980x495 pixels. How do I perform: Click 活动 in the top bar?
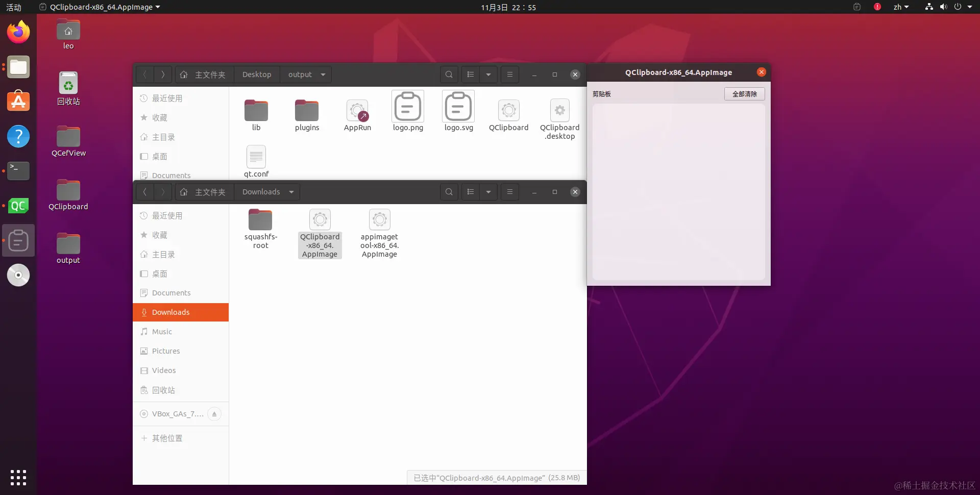(13, 7)
